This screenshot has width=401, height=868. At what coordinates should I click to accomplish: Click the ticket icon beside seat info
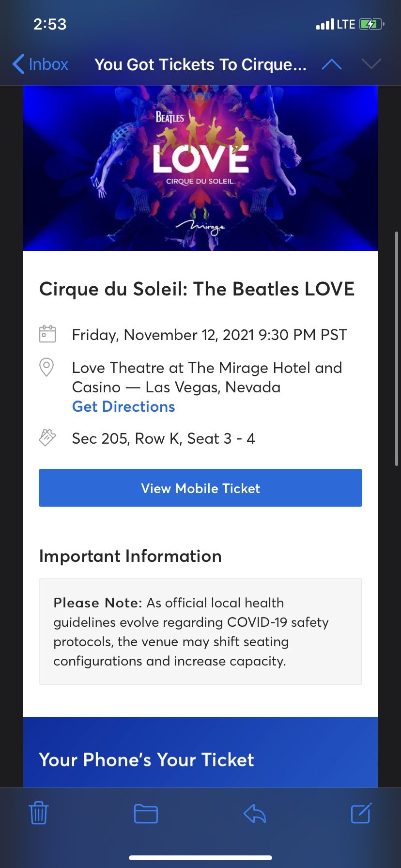point(47,437)
